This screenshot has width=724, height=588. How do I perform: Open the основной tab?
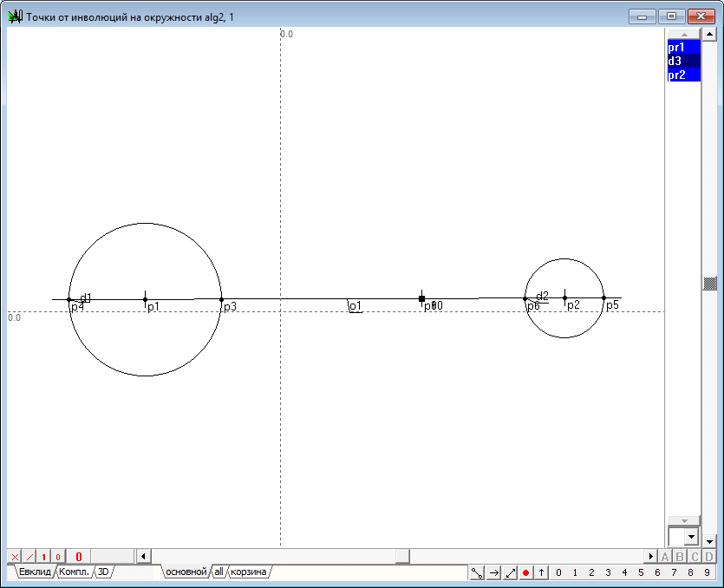coord(186,572)
